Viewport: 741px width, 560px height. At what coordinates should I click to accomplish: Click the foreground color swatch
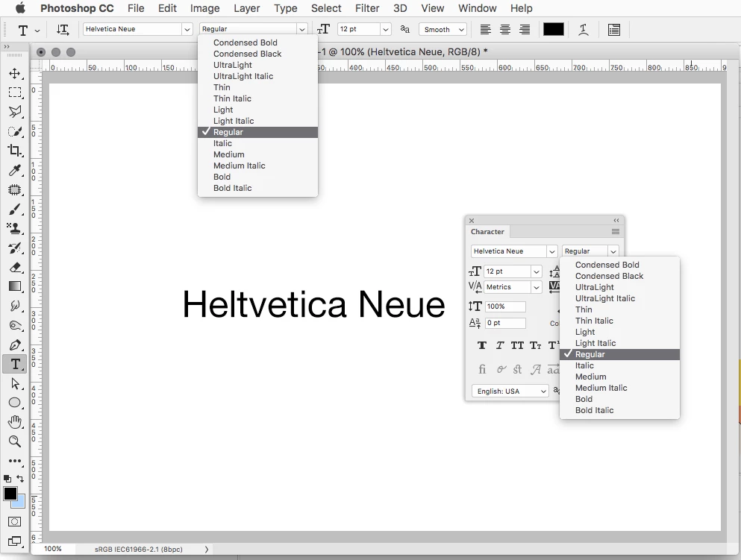click(10, 494)
